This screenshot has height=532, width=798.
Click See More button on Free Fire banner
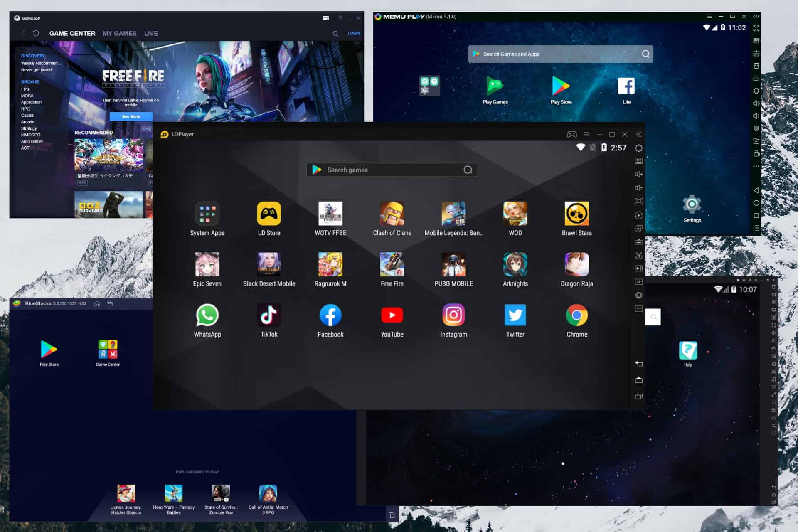coord(131,116)
